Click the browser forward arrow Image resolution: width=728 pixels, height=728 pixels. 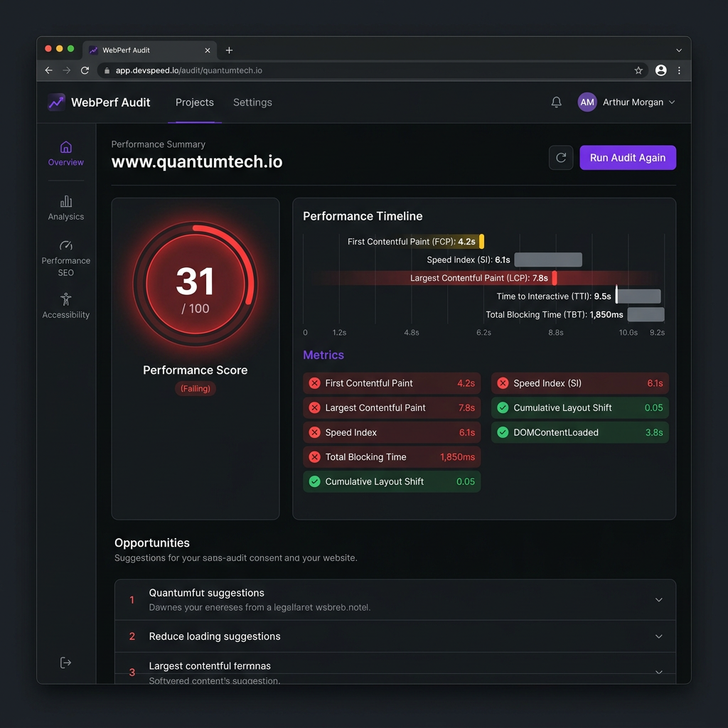(x=67, y=70)
